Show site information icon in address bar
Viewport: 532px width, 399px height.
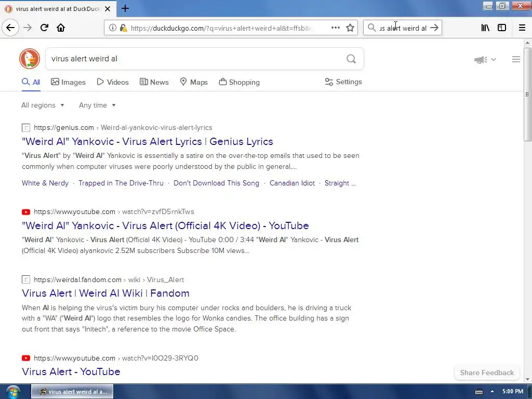coord(113,28)
